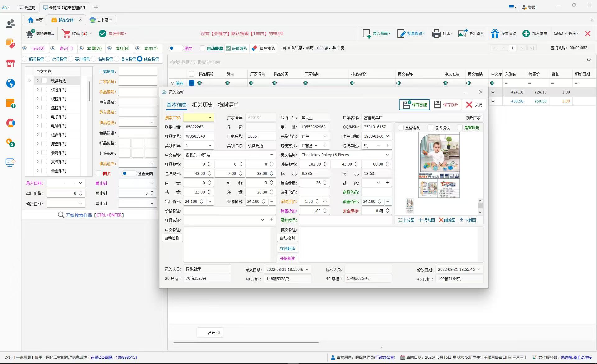
Task: Switch to the 主页 tab
Action: coord(35,20)
